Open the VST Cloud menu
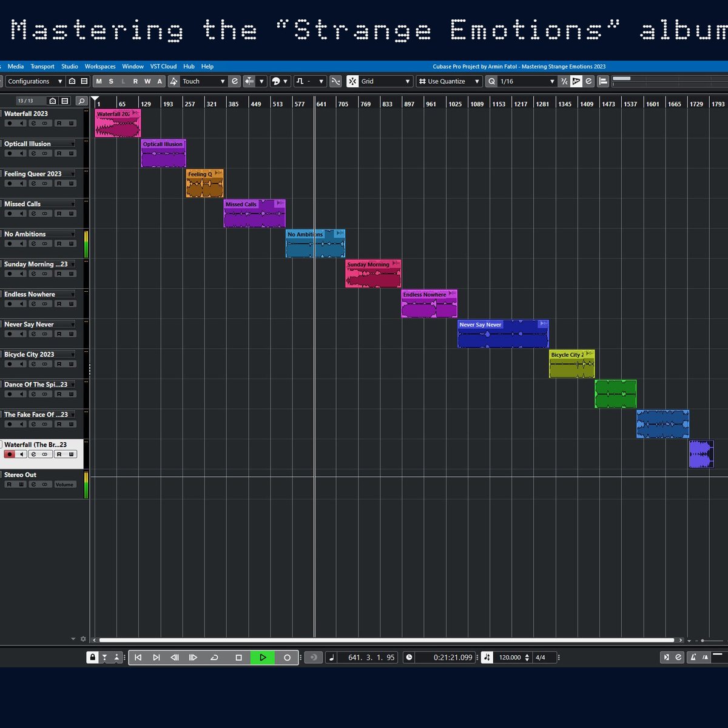Viewport: 728px width, 728px height. click(164, 66)
